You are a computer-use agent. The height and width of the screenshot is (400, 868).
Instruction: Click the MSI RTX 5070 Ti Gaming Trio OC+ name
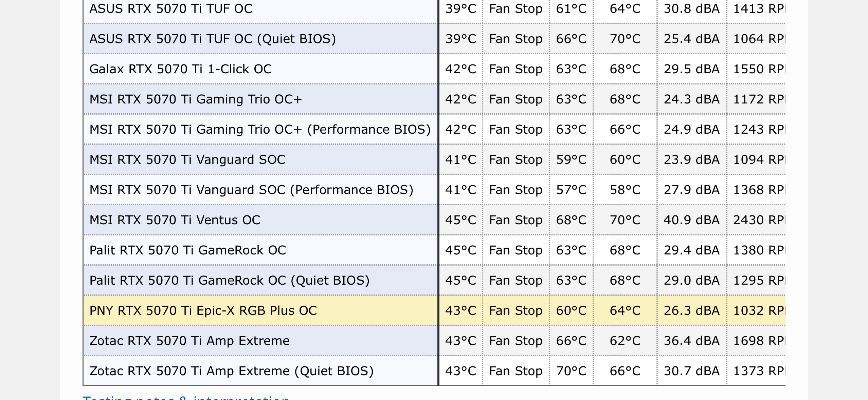click(196, 99)
